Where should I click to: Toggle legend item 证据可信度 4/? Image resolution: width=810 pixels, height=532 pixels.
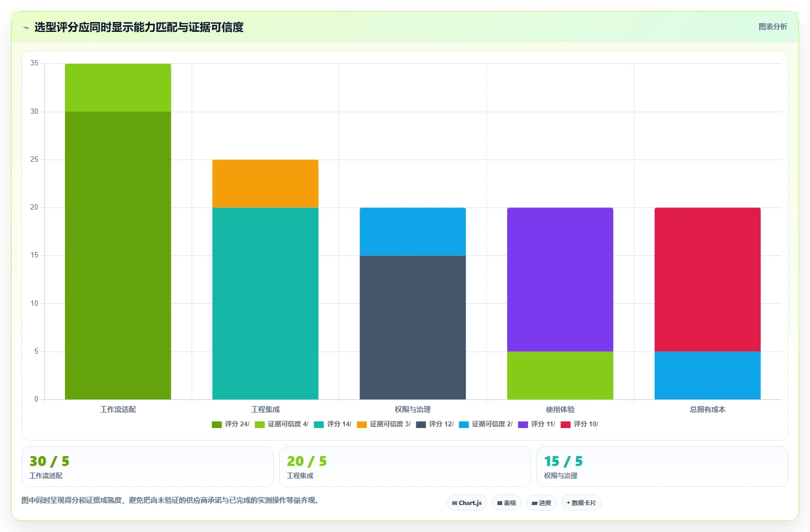coord(281,424)
